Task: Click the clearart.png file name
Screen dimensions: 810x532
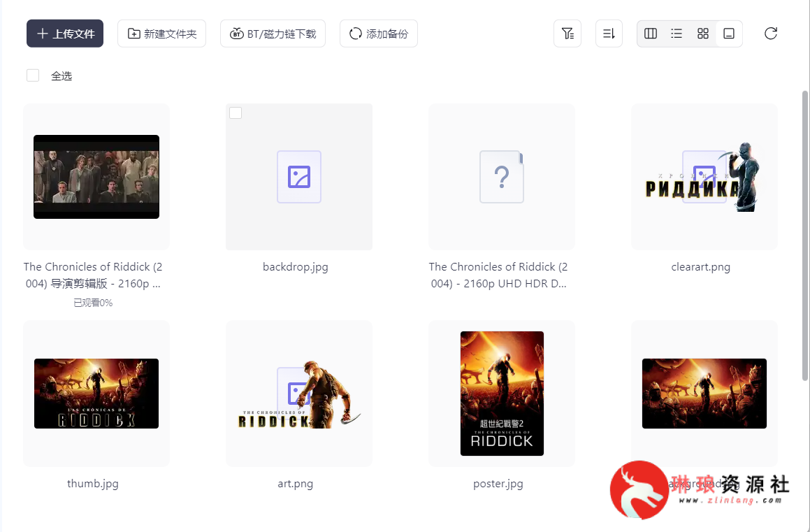Action: [x=700, y=267]
